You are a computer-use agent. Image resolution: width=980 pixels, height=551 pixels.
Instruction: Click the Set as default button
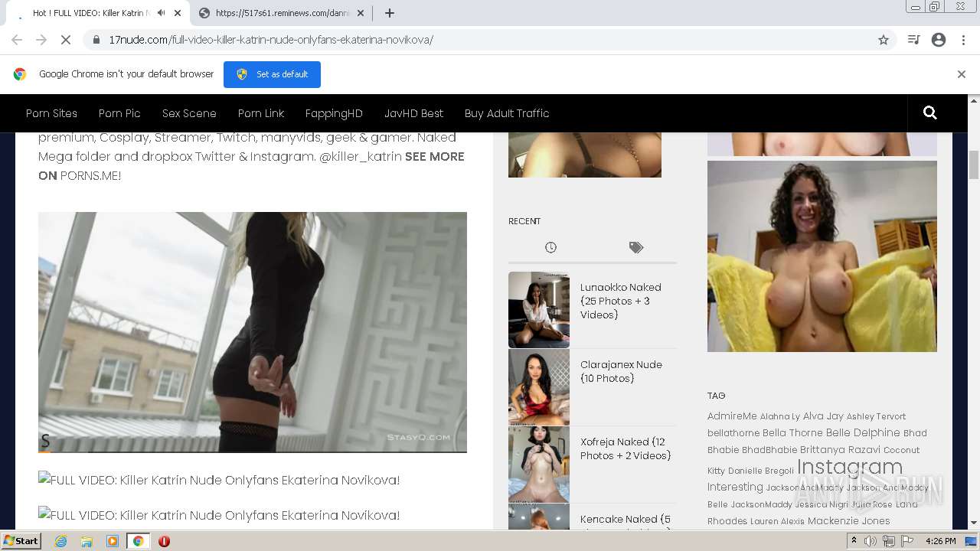272,74
